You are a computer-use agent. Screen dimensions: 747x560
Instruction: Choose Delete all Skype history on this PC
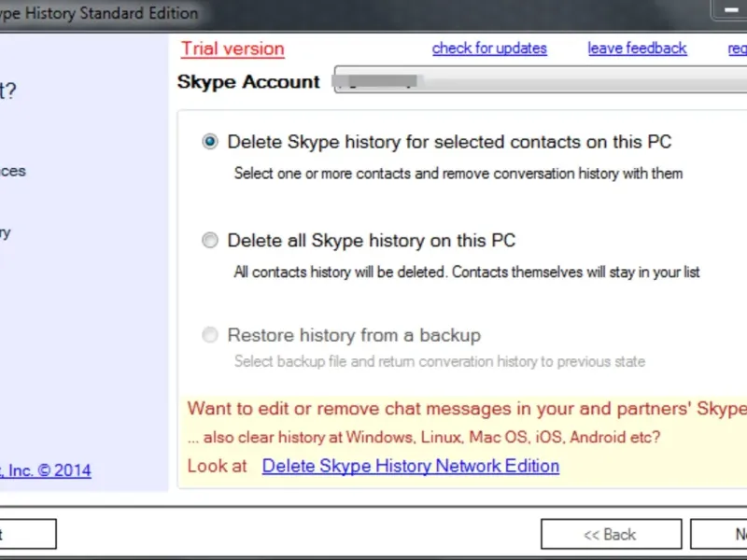pyautogui.click(x=210, y=241)
